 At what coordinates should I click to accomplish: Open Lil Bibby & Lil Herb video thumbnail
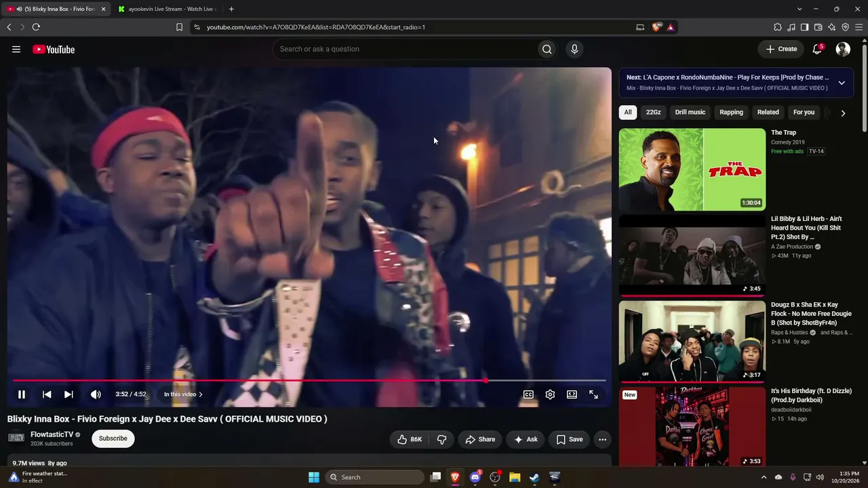point(692,256)
